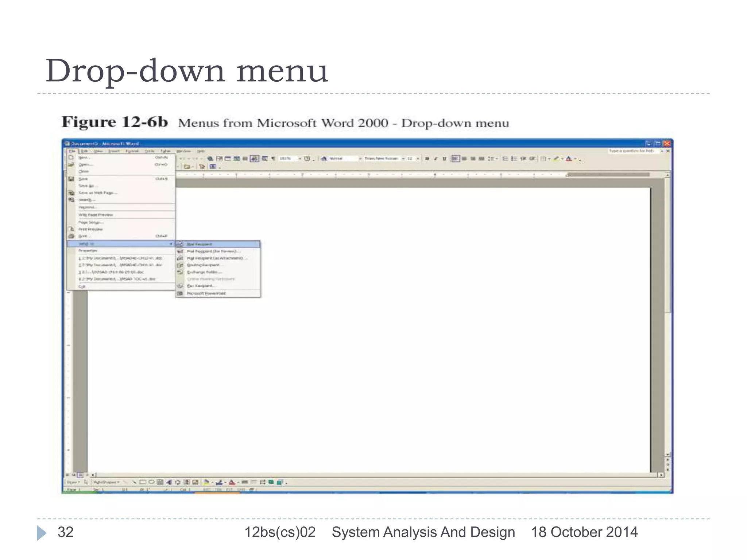The height and width of the screenshot is (560, 747).
Task: Click the Fill Color paint bucket icon
Action: (206, 482)
